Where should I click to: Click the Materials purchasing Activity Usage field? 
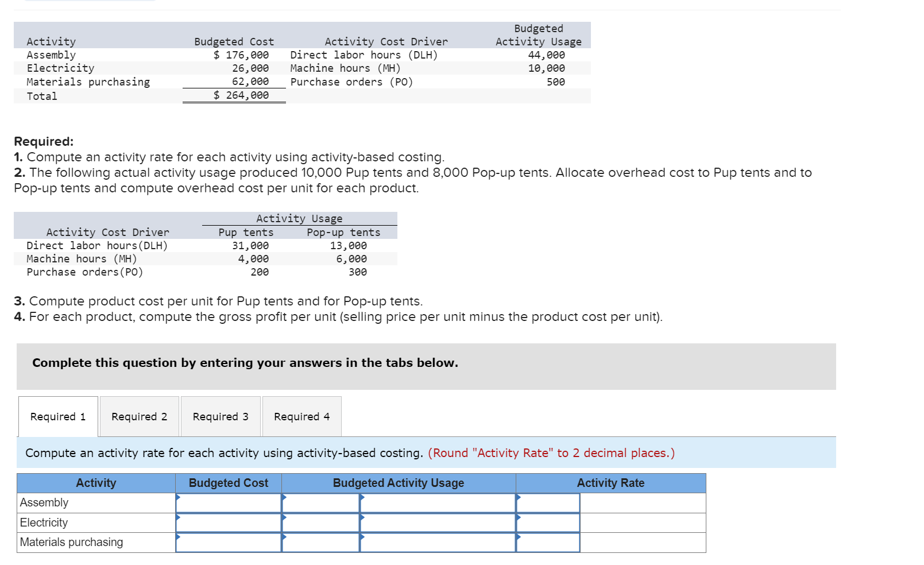[x=438, y=542]
